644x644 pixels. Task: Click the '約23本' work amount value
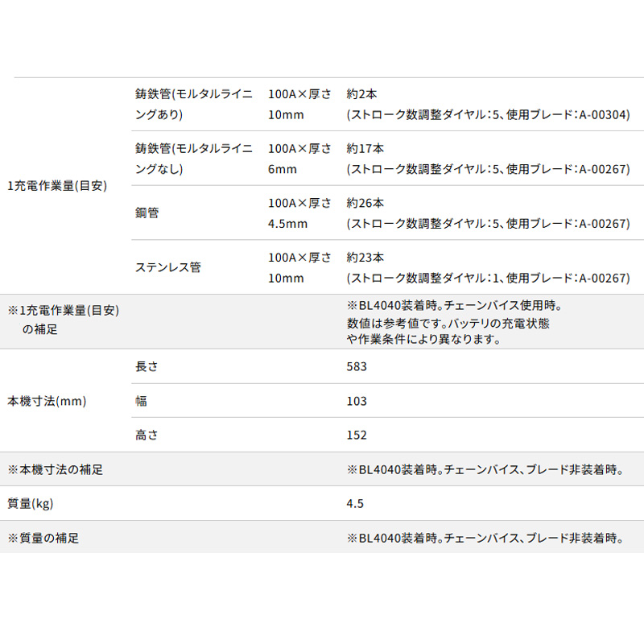pyautogui.click(x=365, y=258)
